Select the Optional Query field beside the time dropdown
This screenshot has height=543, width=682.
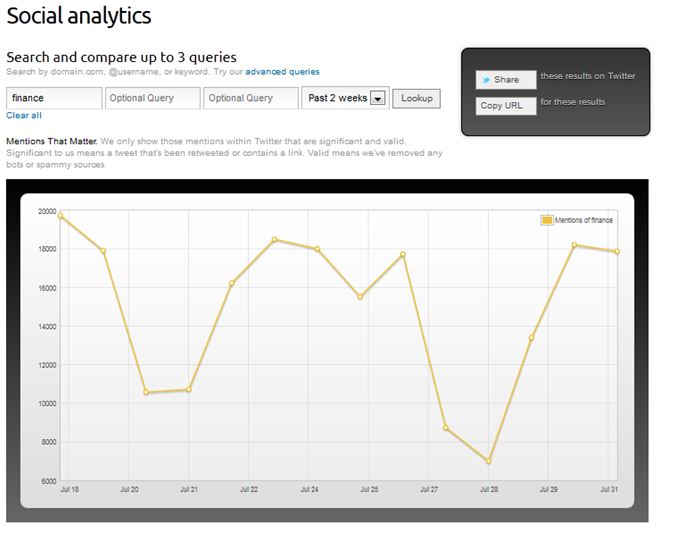[250, 98]
